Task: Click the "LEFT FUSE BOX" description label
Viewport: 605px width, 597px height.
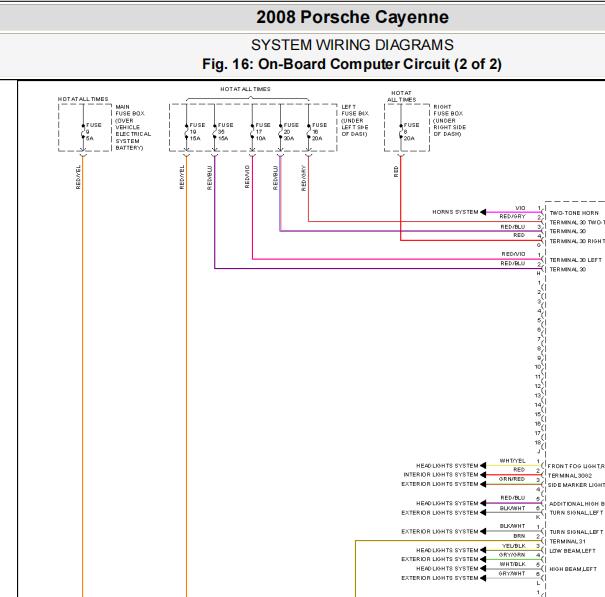Action: click(355, 120)
